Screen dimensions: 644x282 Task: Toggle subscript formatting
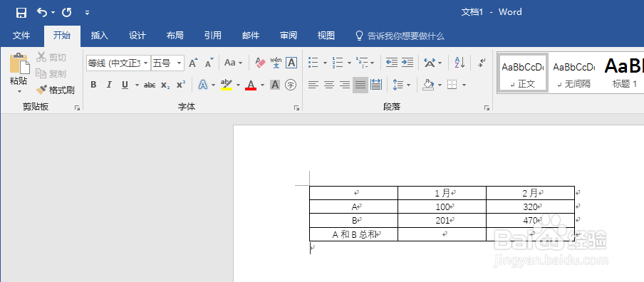point(165,85)
